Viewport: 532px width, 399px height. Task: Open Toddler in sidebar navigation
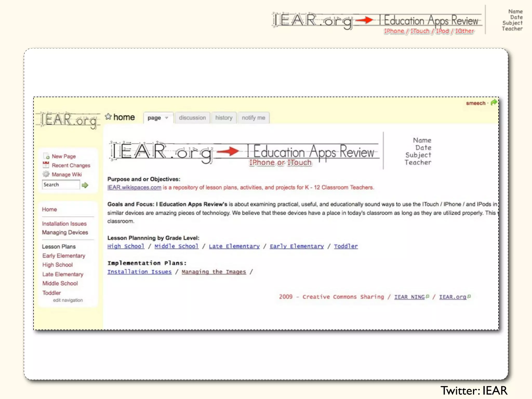coord(51,293)
